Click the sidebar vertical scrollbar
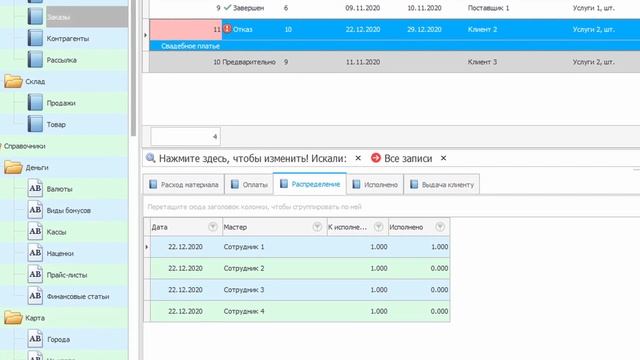This screenshot has height=360, width=640. (x=133, y=68)
